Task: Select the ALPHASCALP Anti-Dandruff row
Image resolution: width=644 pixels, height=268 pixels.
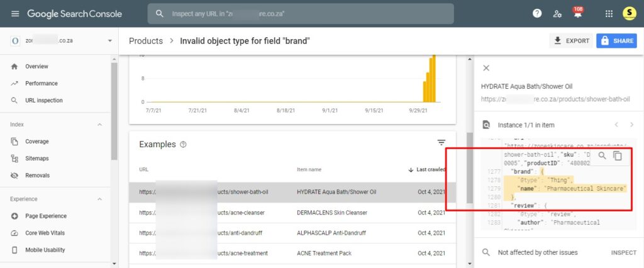Action: pos(292,233)
